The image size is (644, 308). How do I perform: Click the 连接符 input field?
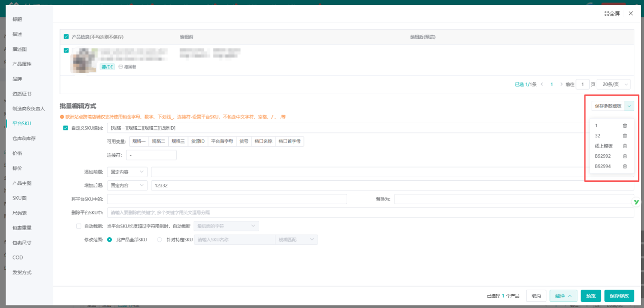pyautogui.click(x=151, y=155)
